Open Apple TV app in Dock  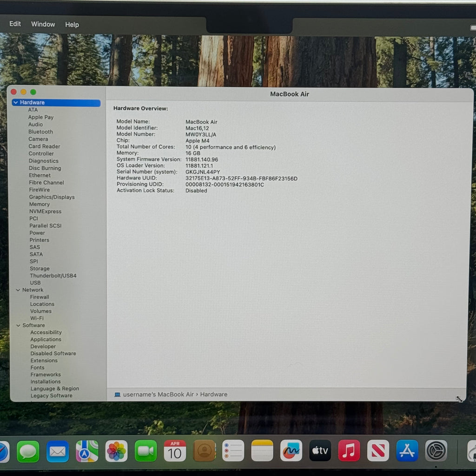(x=320, y=450)
